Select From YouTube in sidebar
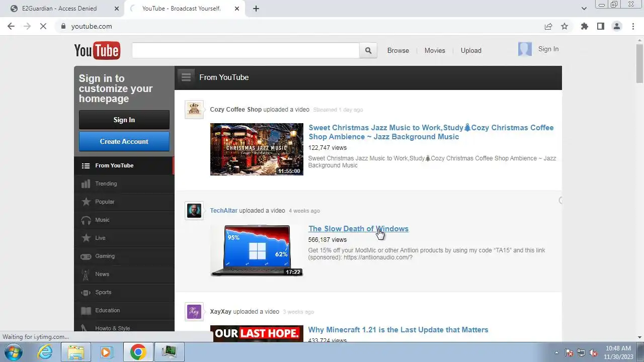This screenshot has width=644, height=362. click(124, 165)
